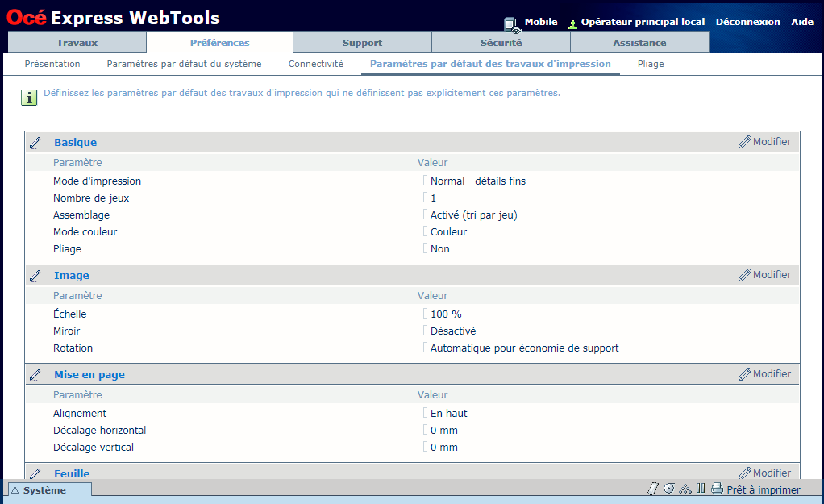The height and width of the screenshot is (504, 824).
Task: Click the Échelle parameter label
Action: click(x=70, y=314)
